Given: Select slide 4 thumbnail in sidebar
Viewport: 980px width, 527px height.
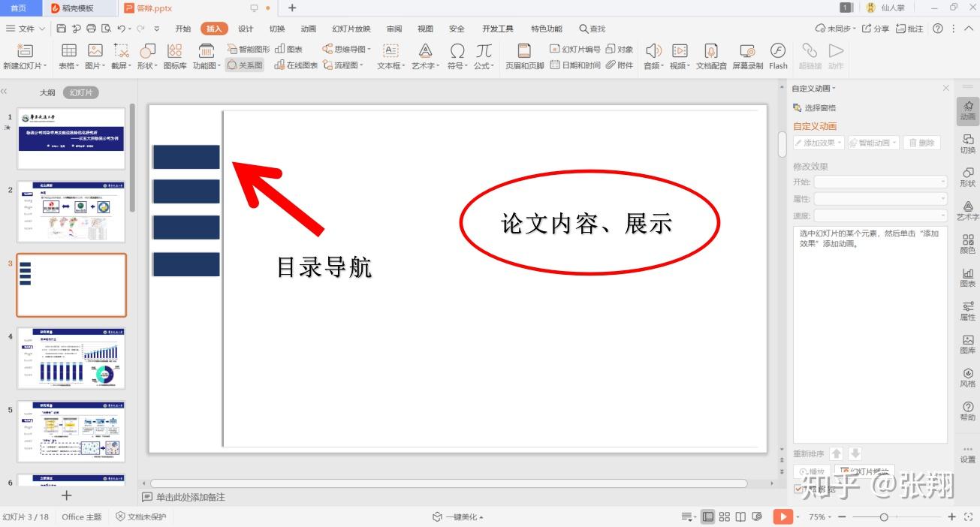Looking at the screenshot, I should click(x=71, y=358).
